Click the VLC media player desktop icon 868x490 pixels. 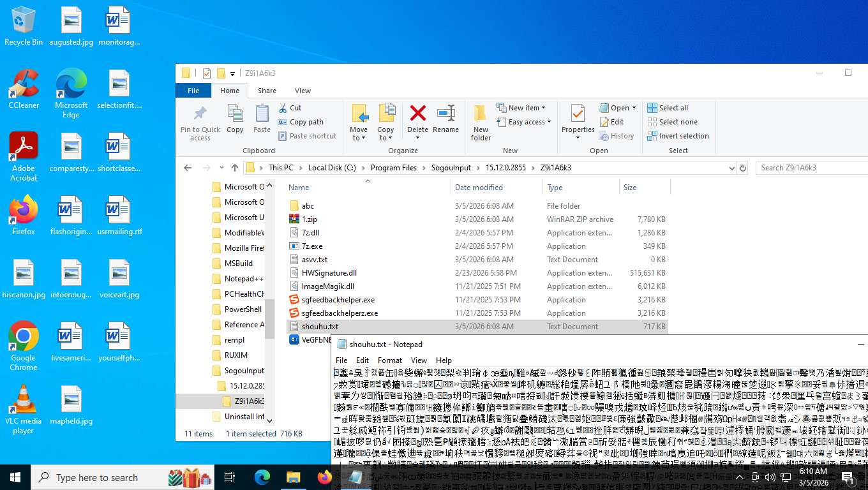coord(24,410)
